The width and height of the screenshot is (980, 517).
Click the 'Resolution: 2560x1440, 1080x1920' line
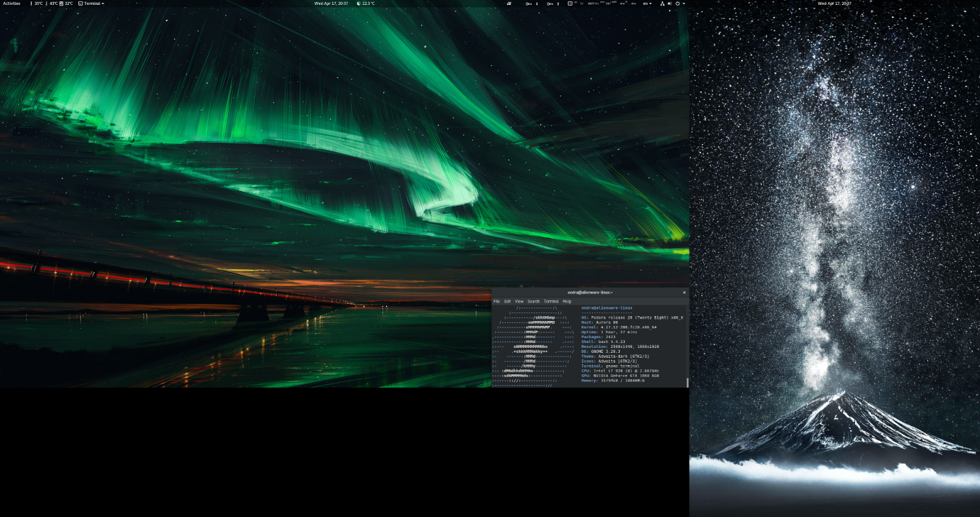coord(620,347)
